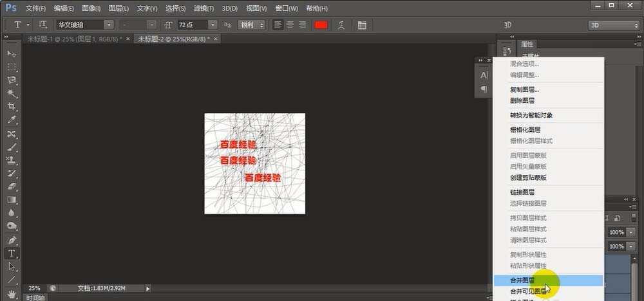Click the 25% zoom level field
The width and height of the screenshot is (644, 301).
(x=34, y=288)
